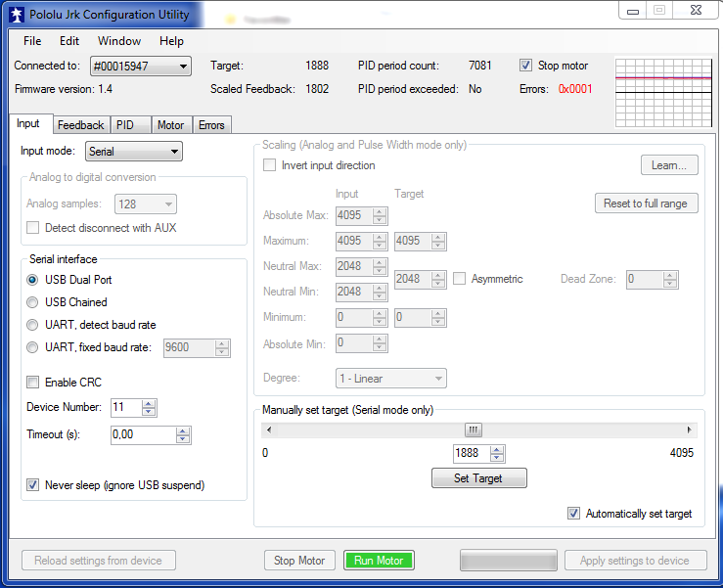Switch to the Feedback tab

(81, 125)
